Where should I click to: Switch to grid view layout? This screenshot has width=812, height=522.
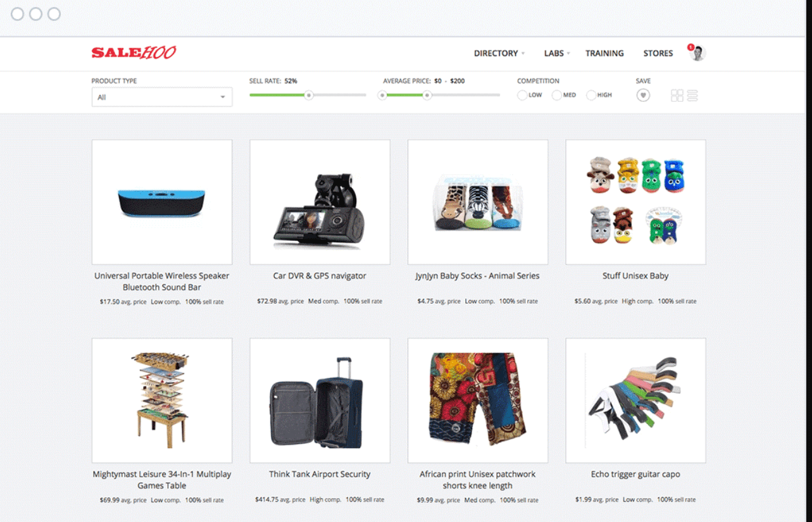tap(677, 96)
